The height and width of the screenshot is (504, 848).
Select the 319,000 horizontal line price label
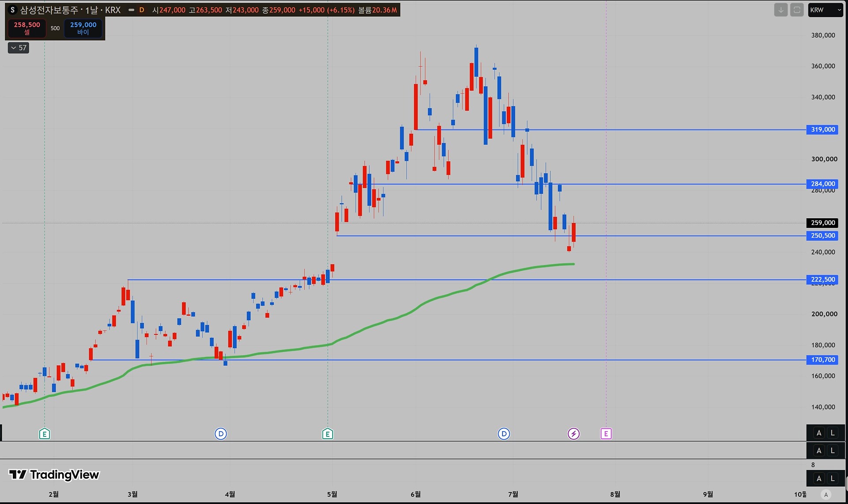822,129
